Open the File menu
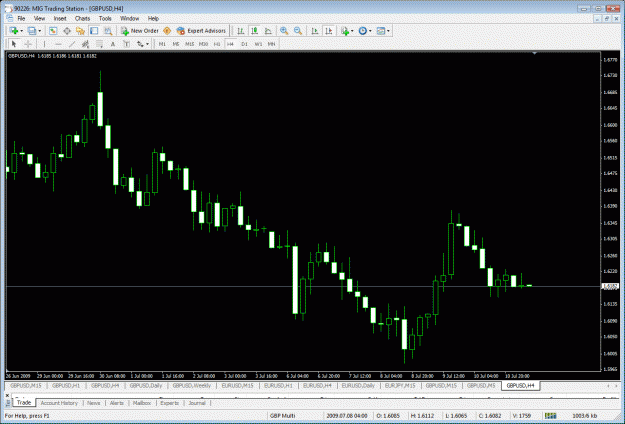The image size is (625, 424). coord(21,18)
